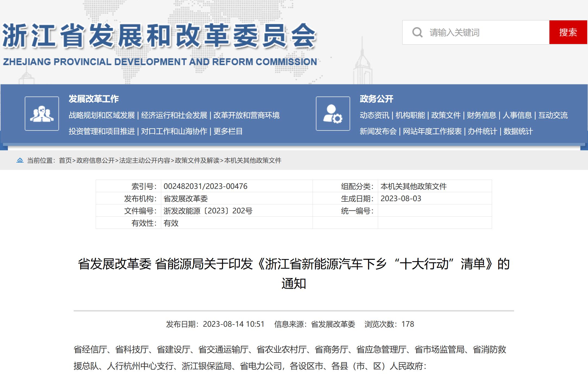Click the 统一编号 label cell
Image resolution: width=588 pixels, height=374 pixels.
point(345,211)
